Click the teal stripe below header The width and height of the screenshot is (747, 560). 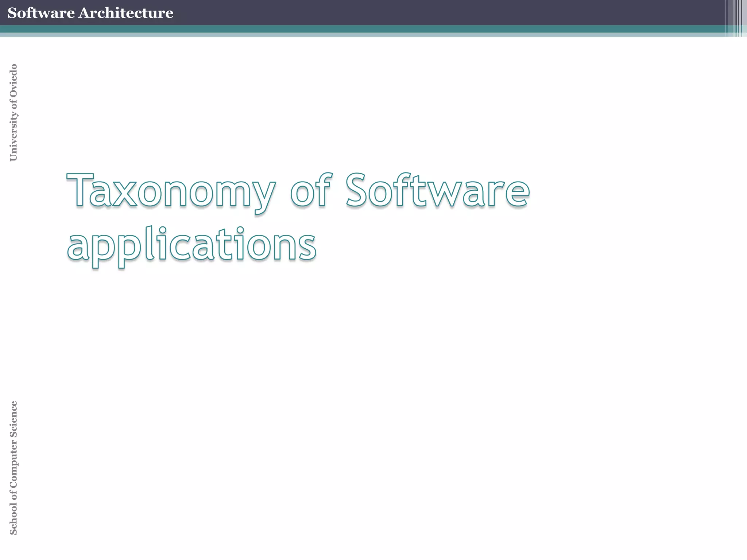tap(365, 29)
